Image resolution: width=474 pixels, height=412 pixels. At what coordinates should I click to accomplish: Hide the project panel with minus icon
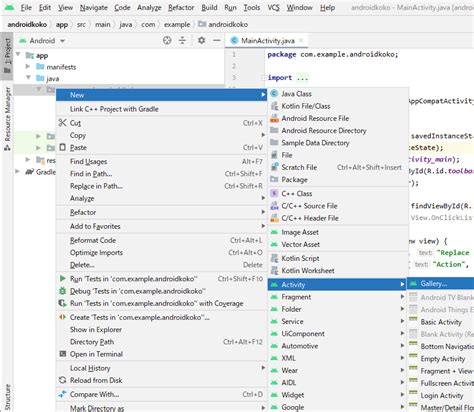click(217, 40)
